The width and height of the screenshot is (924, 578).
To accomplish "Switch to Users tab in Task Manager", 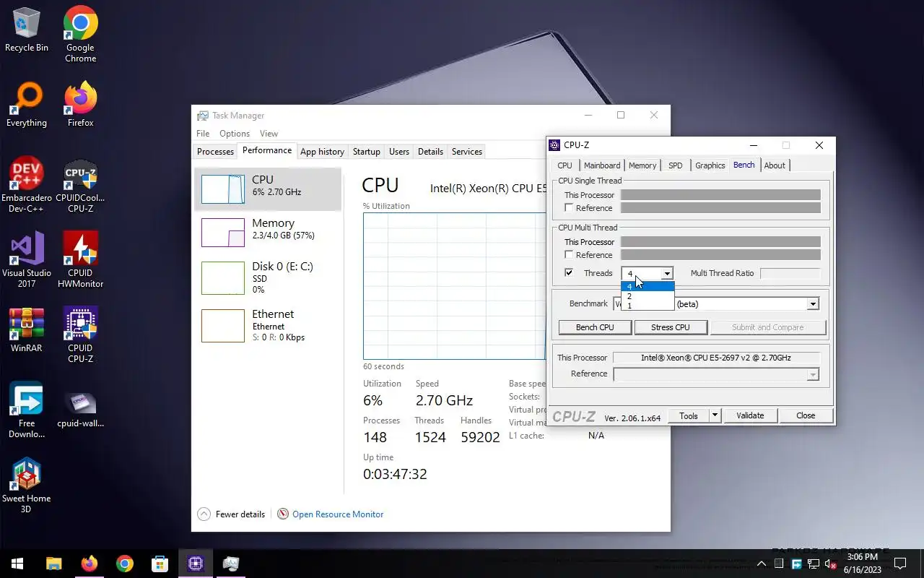I will coord(399,152).
